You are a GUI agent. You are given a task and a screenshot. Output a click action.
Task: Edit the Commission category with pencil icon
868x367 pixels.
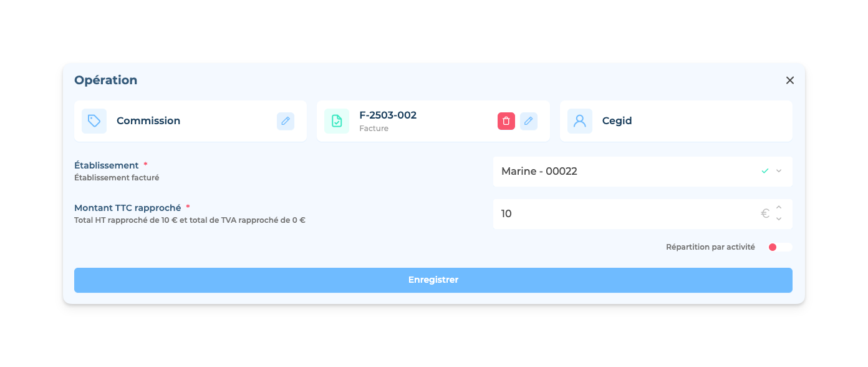(286, 121)
